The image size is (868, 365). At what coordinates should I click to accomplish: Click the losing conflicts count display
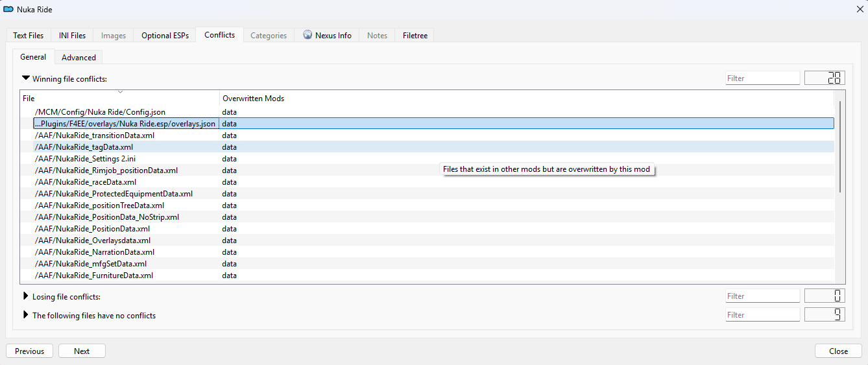pyautogui.click(x=825, y=296)
